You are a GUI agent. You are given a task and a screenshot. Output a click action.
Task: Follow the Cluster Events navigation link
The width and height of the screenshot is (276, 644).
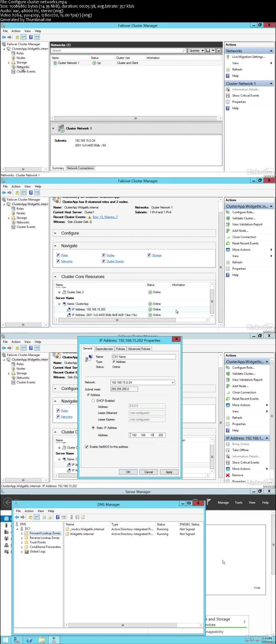tap(115, 261)
